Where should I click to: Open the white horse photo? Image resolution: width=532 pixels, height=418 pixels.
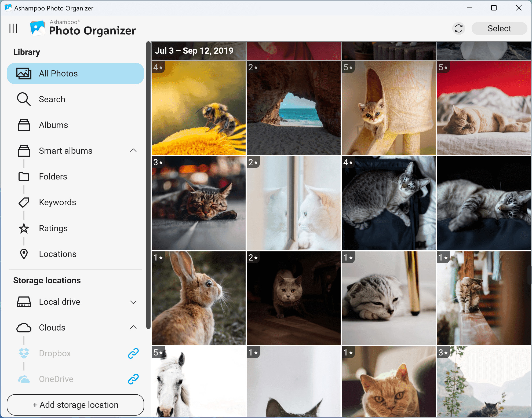pyautogui.click(x=199, y=382)
